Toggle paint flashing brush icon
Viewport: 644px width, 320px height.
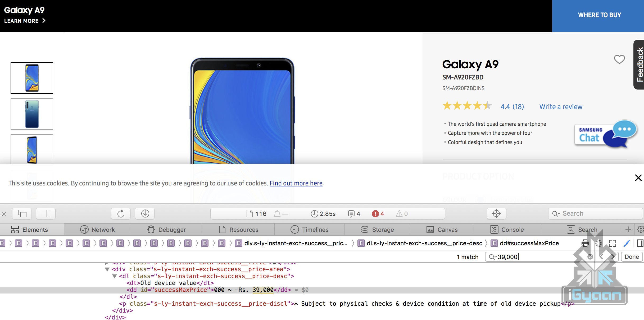coord(627,243)
